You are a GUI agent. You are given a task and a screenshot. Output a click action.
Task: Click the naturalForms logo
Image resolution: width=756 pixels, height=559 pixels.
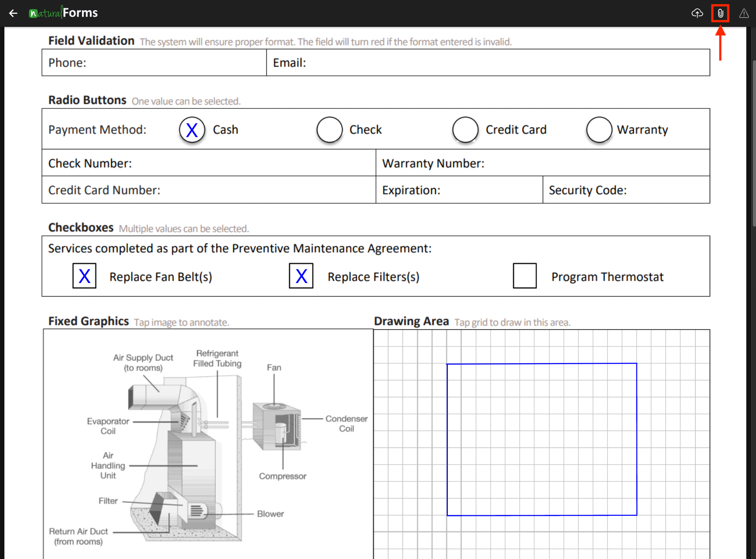point(63,13)
